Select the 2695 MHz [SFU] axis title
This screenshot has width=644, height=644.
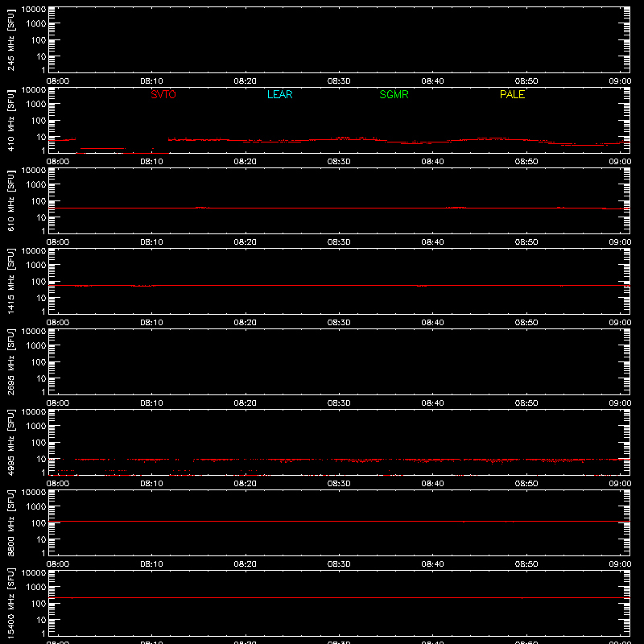point(10,361)
